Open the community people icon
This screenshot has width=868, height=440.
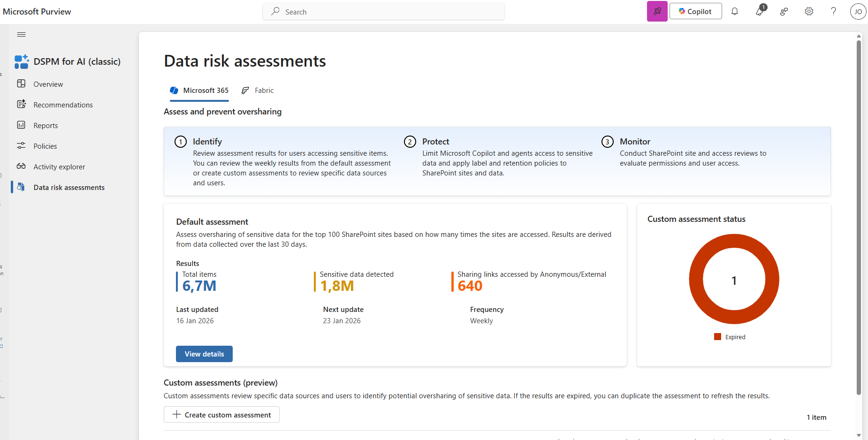pyautogui.click(x=784, y=11)
